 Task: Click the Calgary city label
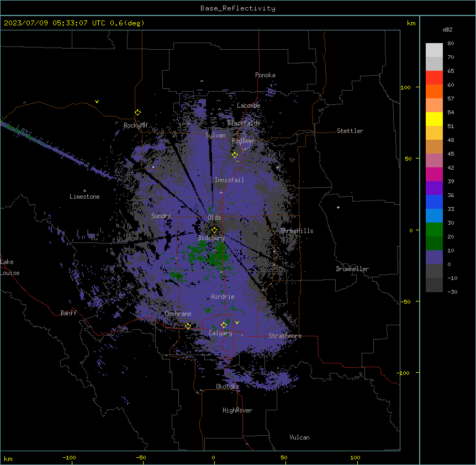220,333
